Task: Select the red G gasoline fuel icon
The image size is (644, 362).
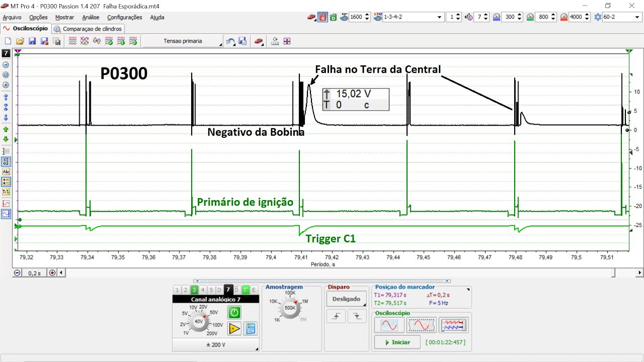Action: [323, 17]
